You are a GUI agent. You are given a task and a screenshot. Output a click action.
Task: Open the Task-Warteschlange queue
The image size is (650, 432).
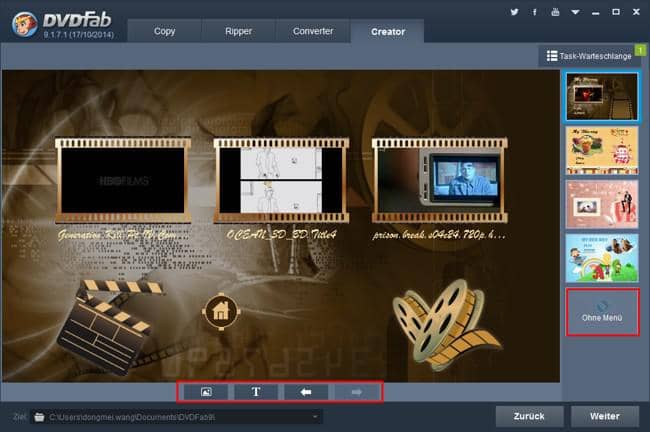pos(589,56)
